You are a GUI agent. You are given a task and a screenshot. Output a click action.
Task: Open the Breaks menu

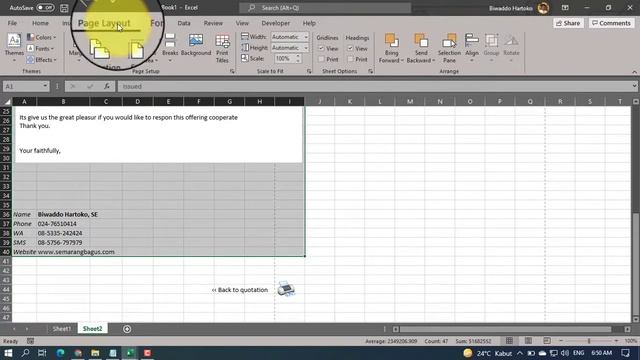[x=170, y=48]
